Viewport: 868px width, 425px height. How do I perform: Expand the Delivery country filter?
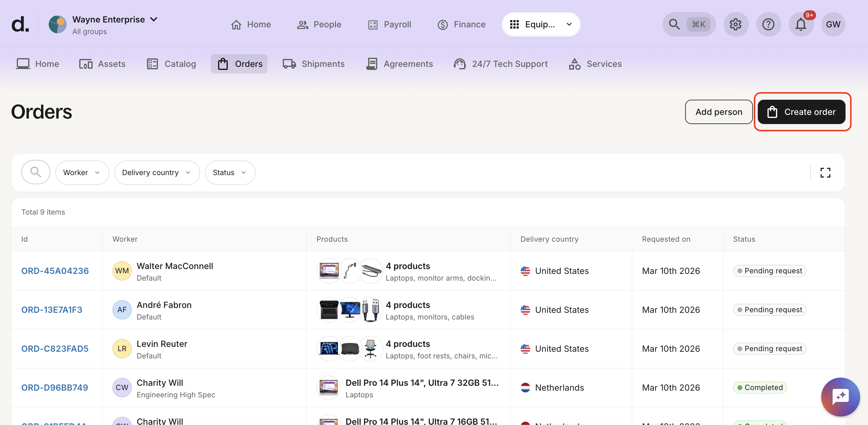coord(157,172)
